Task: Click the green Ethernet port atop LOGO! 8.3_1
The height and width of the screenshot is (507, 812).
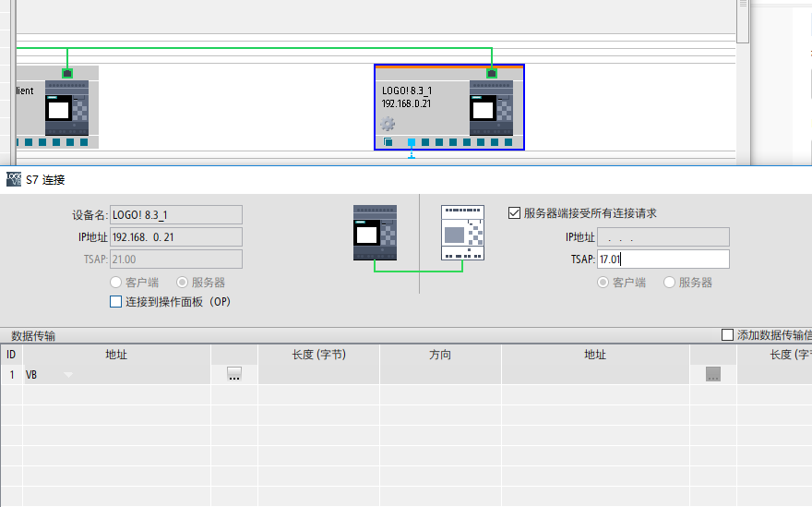Action: 492,73
